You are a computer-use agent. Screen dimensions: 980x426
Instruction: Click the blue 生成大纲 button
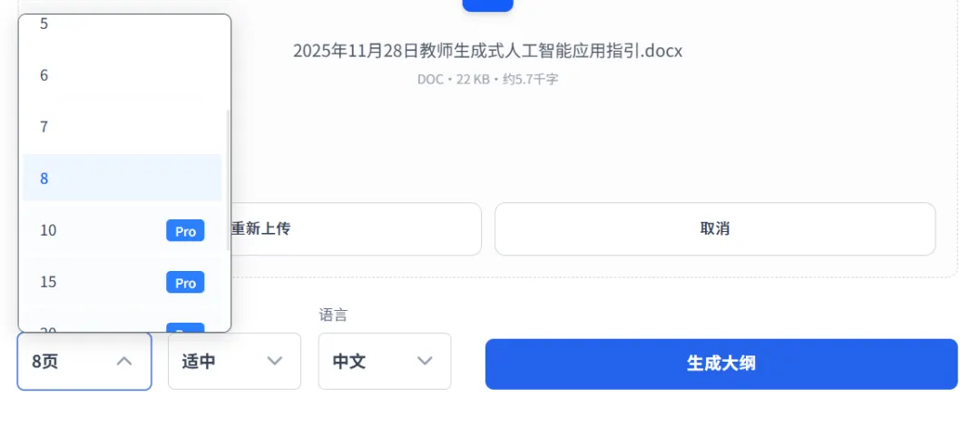pos(721,363)
